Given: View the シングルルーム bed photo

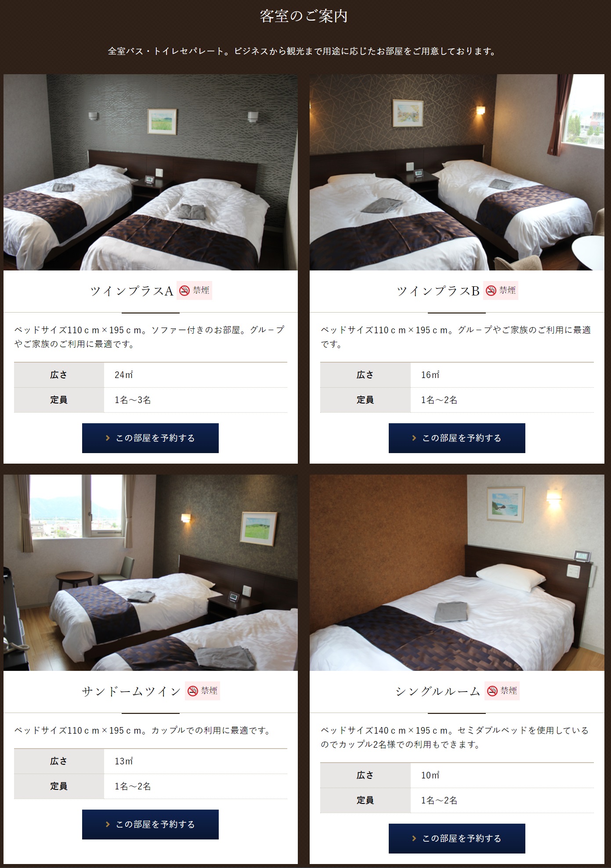Looking at the screenshot, I should [457, 573].
